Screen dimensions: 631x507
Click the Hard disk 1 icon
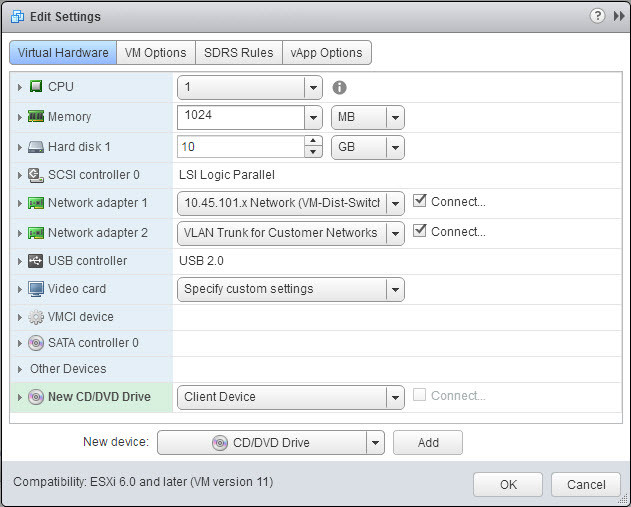pos(36,147)
